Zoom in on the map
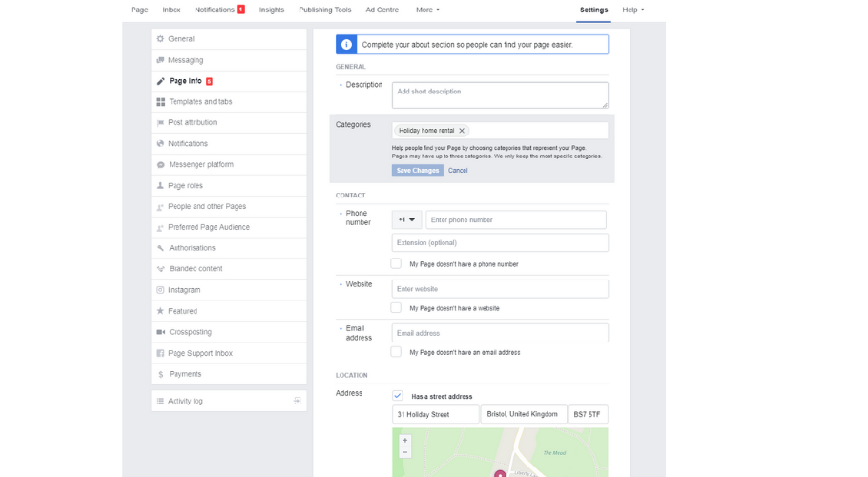Image resolution: width=868 pixels, height=477 pixels. (x=405, y=441)
